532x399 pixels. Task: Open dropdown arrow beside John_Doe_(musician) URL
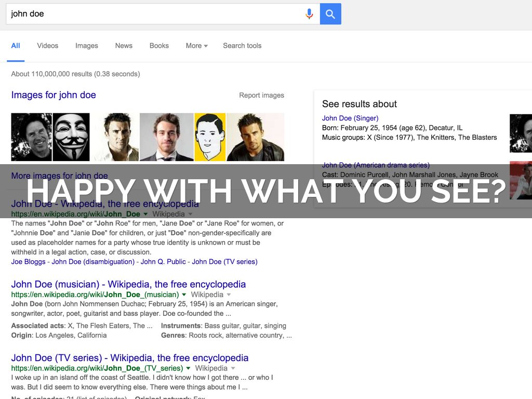click(x=184, y=295)
